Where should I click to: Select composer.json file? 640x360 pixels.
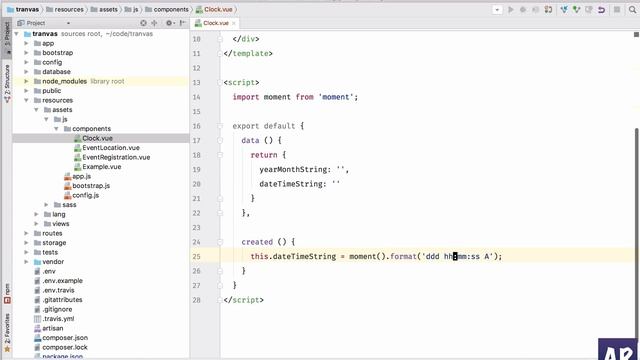(x=61, y=338)
